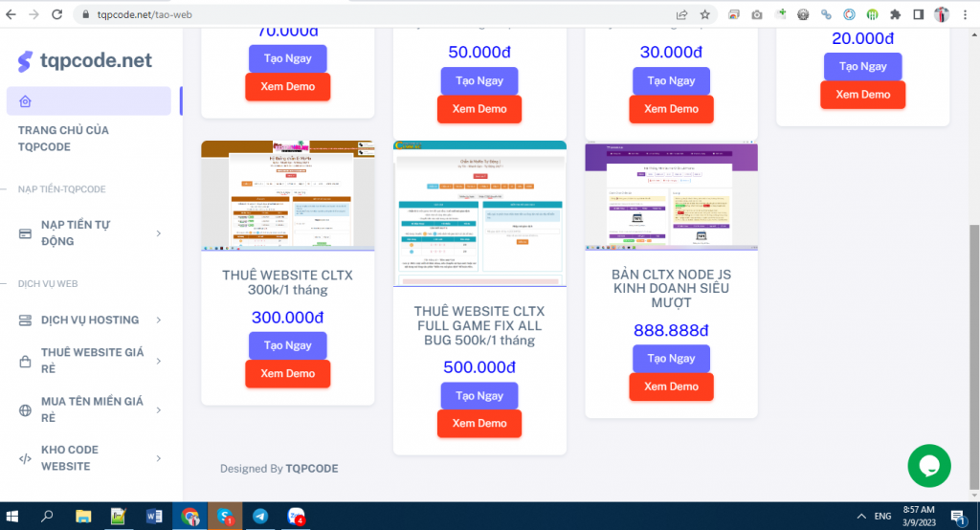Open MUA TÊN MIỀN GIÁ RẺ menu item
Image resolution: width=980 pixels, height=530 pixels.
90,409
